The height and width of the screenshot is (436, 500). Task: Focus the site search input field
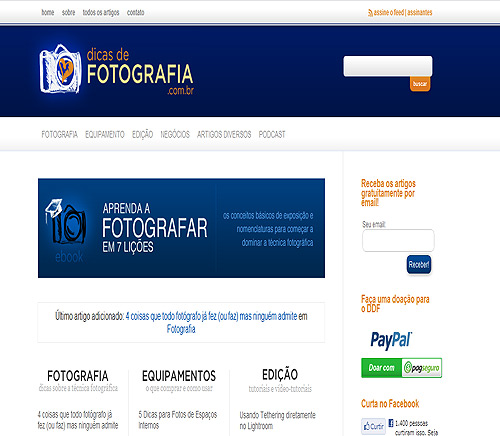388,66
